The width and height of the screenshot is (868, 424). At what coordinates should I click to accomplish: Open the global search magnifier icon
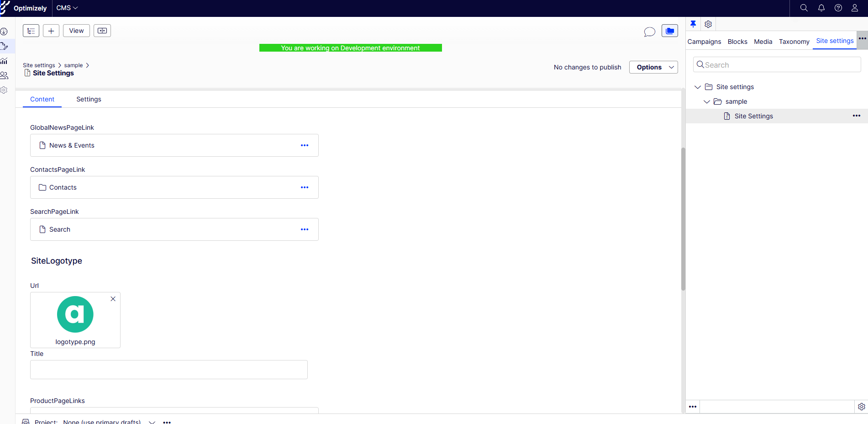tap(804, 8)
